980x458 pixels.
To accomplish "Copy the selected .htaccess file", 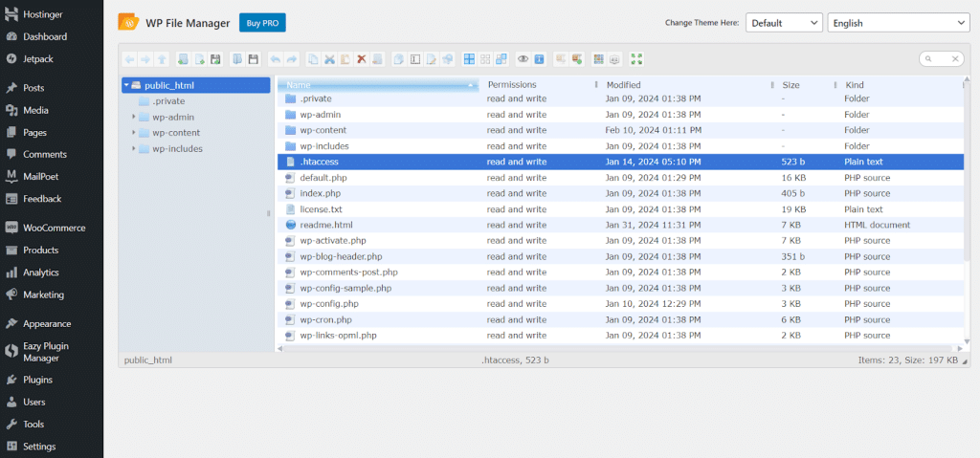I will point(313,59).
